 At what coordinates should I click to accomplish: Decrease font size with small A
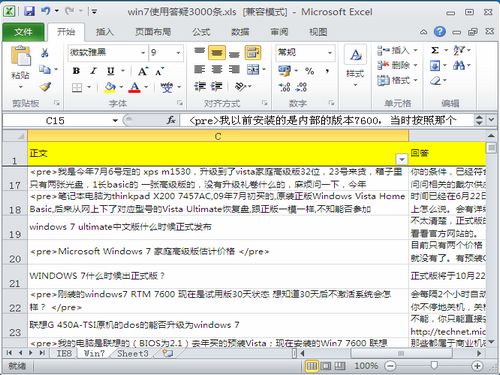tap(160, 71)
